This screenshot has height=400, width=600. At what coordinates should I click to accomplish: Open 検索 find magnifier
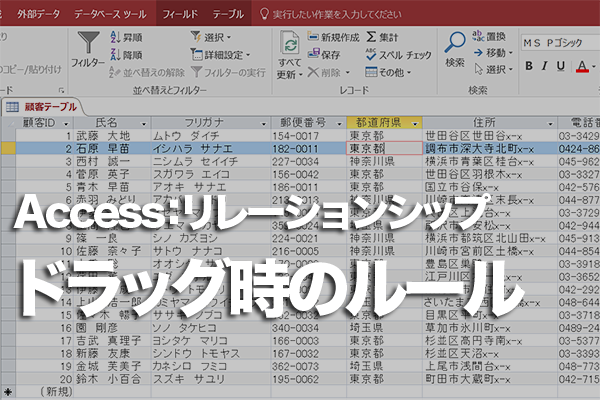pyautogui.click(x=455, y=49)
